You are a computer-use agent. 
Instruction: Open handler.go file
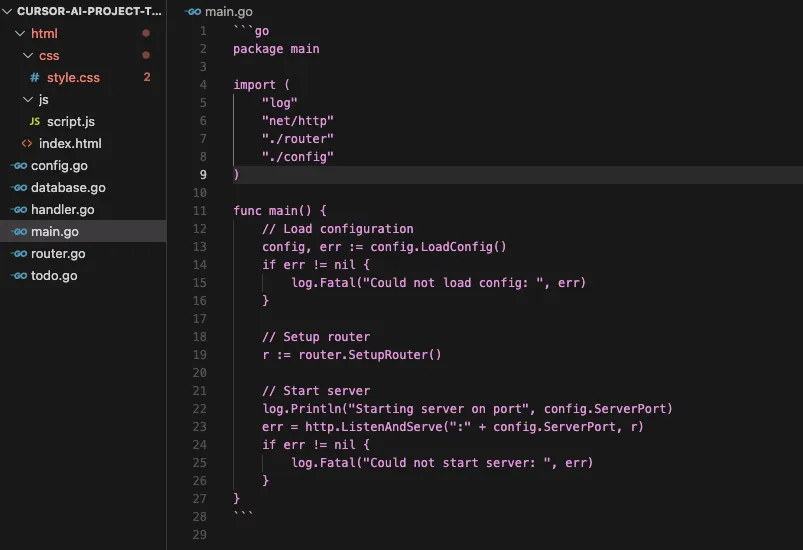click(62, 209)
